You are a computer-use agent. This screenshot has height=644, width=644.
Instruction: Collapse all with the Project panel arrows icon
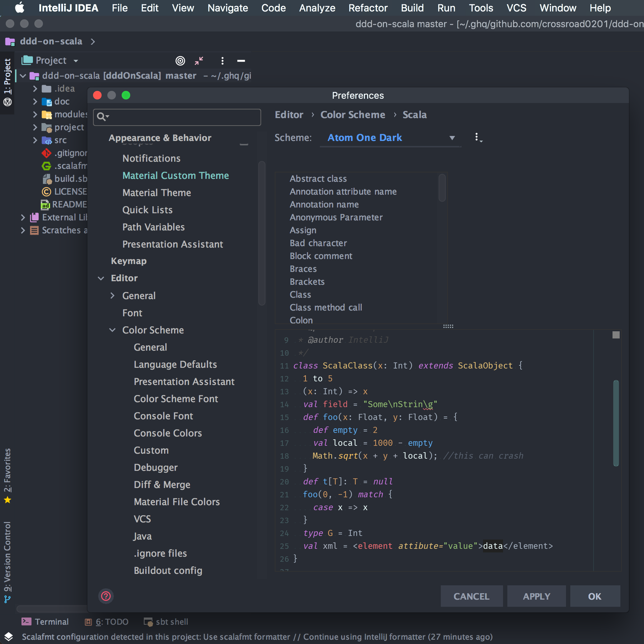click(x=199, y=61)
